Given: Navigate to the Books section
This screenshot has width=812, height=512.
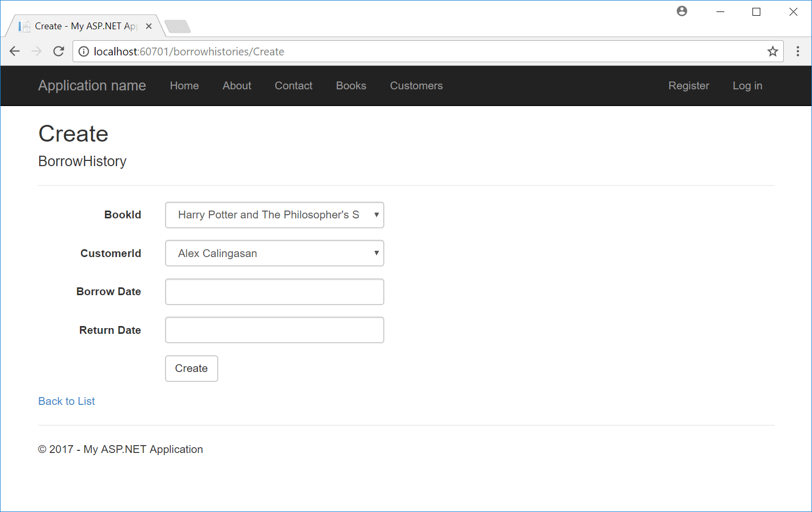Looking at the screenshot, I should (351, 86).
